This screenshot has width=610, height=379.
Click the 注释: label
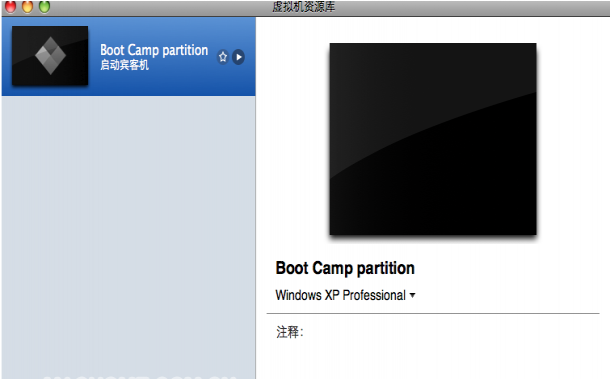pyautogui.click(x=289, y=332)
